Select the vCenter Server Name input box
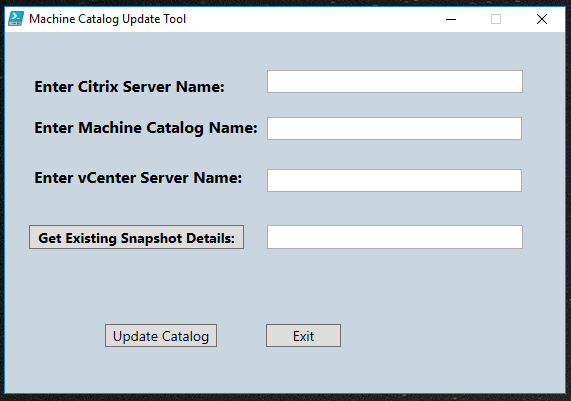Screen dimensions: 571x401 [394, 180]
